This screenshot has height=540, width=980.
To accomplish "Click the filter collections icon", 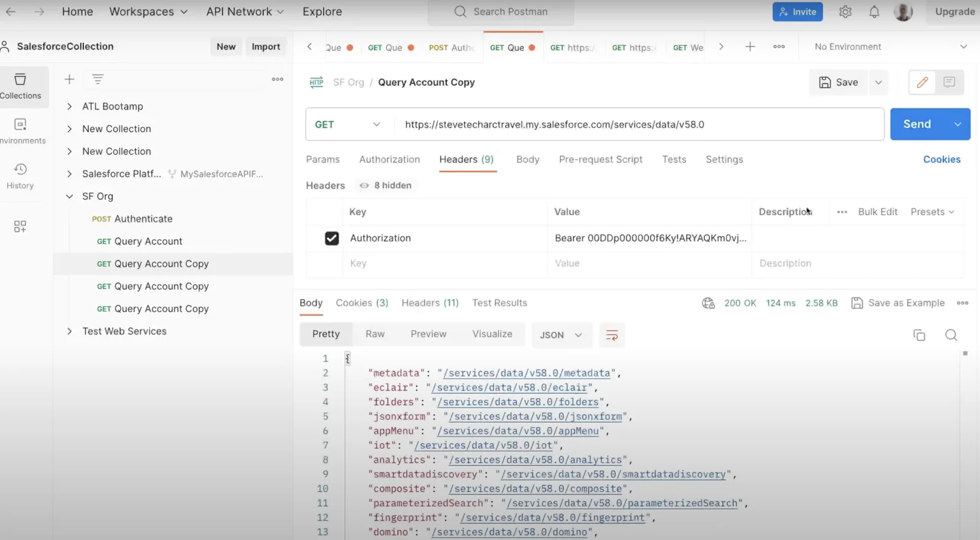I will tap(97, 79).
